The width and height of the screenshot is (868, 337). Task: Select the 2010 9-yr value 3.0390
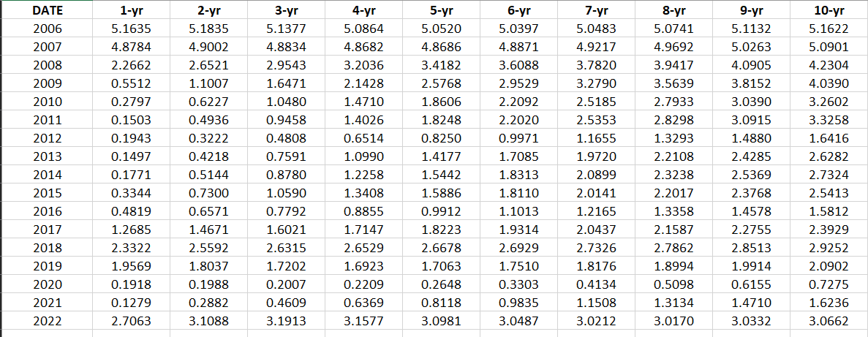pos(751,102)
